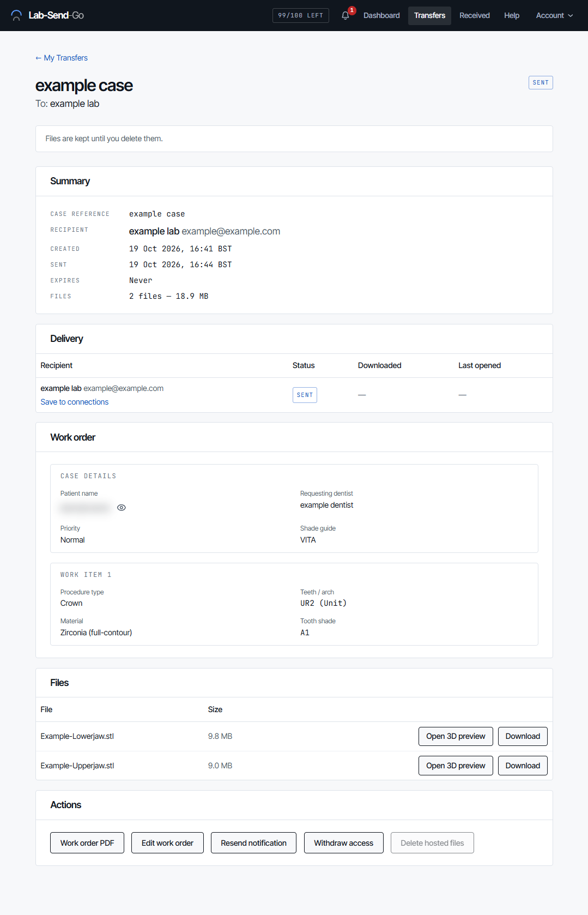The width and height of the screenshot is (588, 915).
Task: Click the Expires value 'Never'
Action: click(x=141, y=280)
